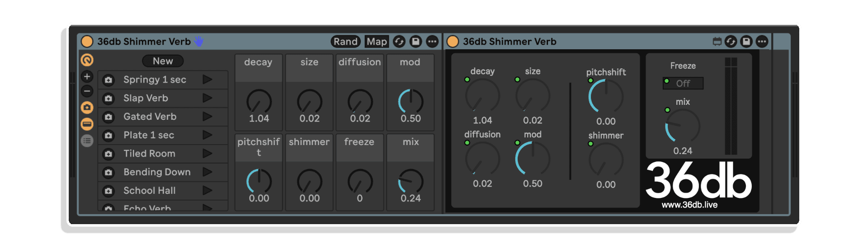Toggle the Freeze Off button

[683, 83]
